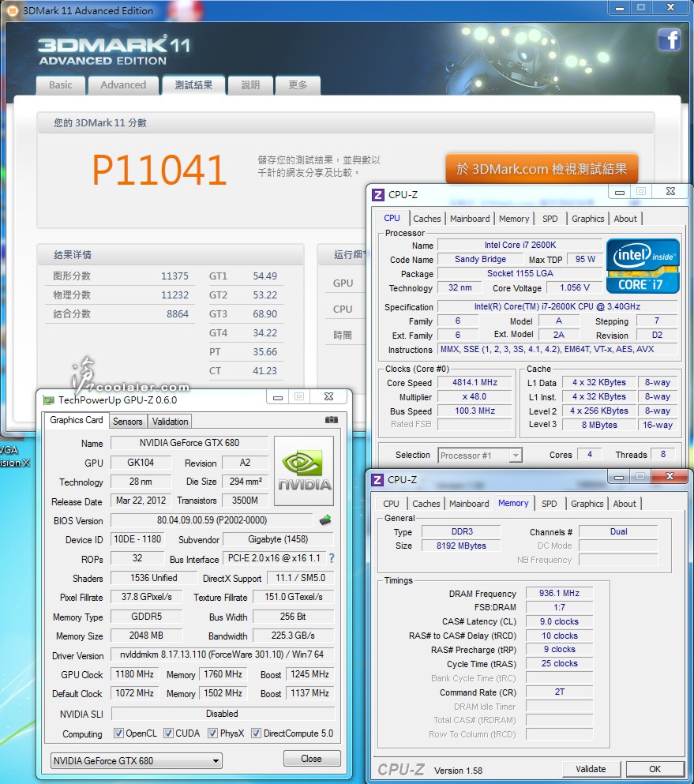Click the Core Speed value 4814.1 MHz
Image resolution: width=694 pixels, height=784 pixels.
click(475, 382)
